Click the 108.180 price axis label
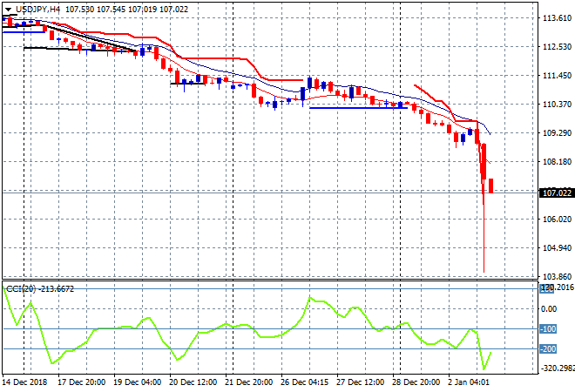 click(x=557, y=162)
